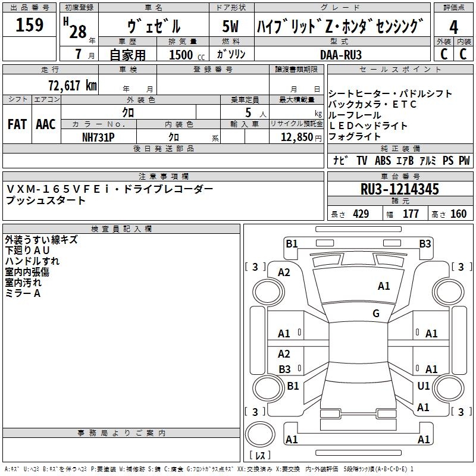Viewport: 476px width, 476px height.
Task: Click ルーフレール sales point
Action: tap(355, 115)
